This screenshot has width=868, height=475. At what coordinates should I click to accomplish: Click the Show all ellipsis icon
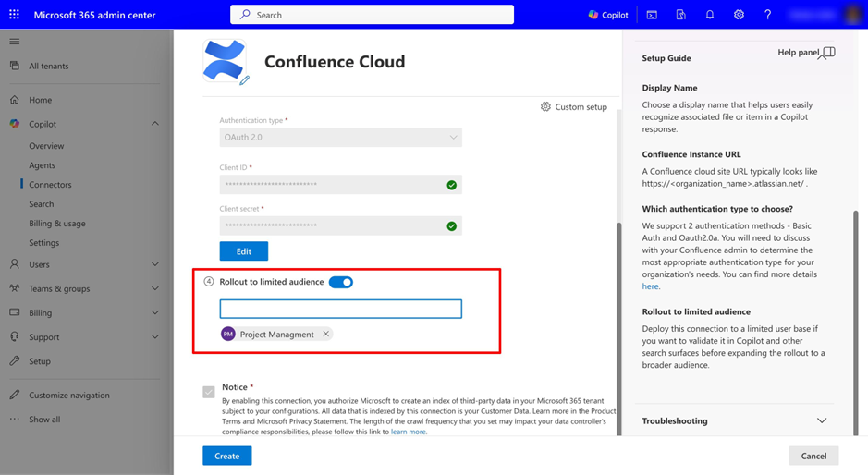click(x=15, y=419)
